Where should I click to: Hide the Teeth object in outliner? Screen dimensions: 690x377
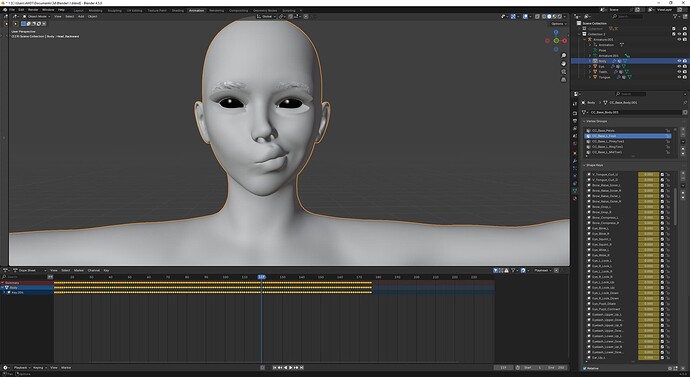[x=679, y=72]
